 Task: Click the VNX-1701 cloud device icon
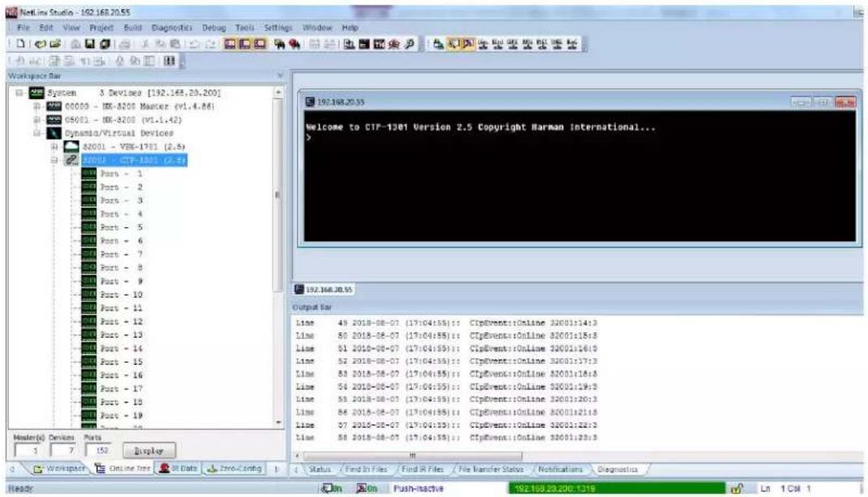[72, 146]
